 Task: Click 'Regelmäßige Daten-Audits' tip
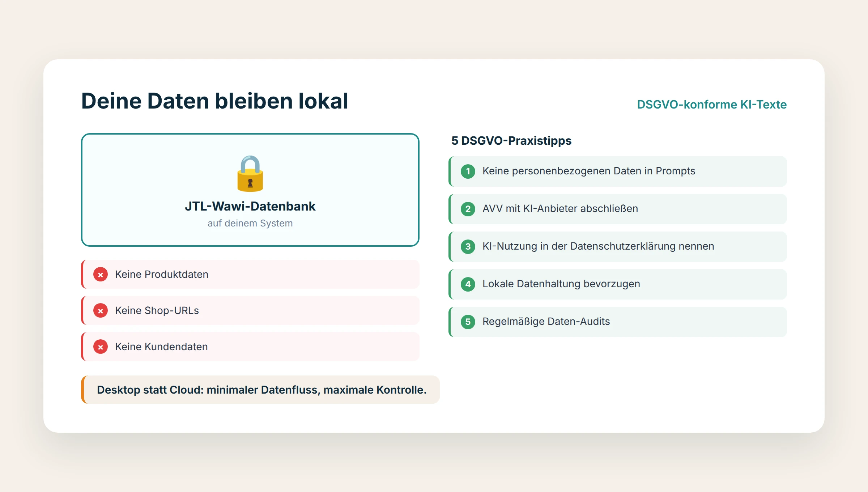pyautogui.click(x=617, y=322)
